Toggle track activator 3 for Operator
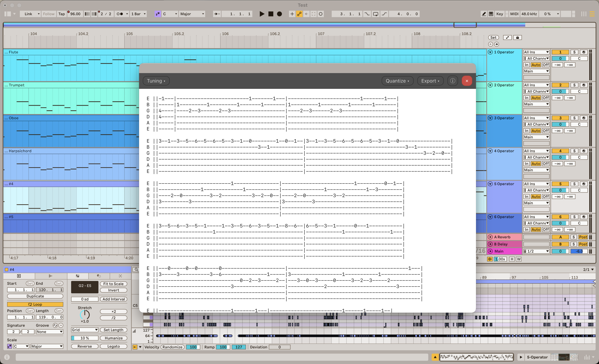The height and width of the screenshot is (364, 599). (560, 118)
